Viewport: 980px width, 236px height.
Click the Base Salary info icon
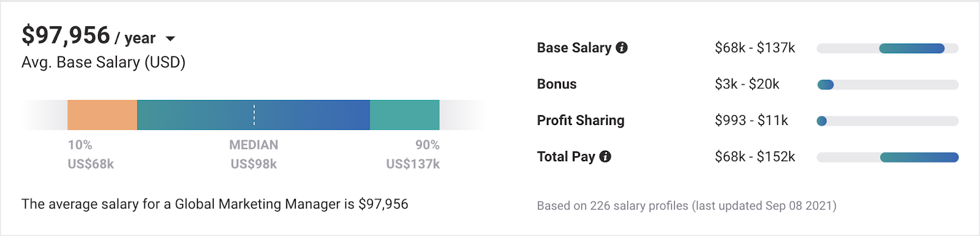[622, 48]
